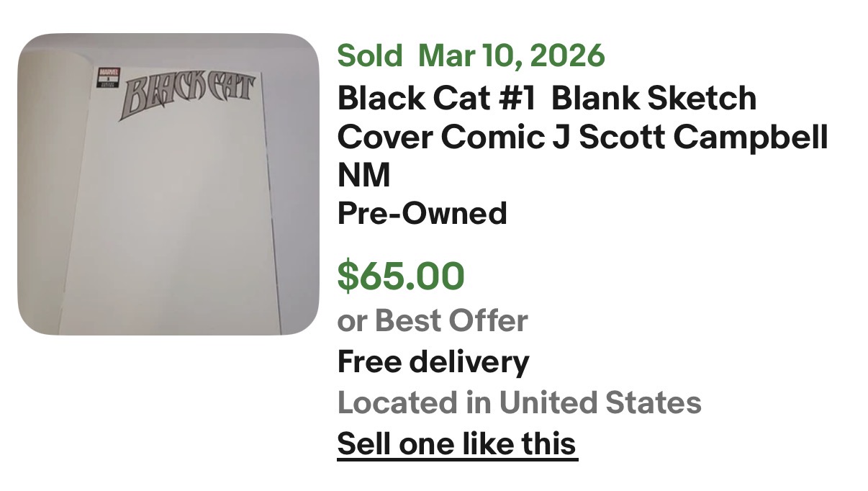Click the "or Best Offer" text
The image size is (868, 491).
(432, 320)
